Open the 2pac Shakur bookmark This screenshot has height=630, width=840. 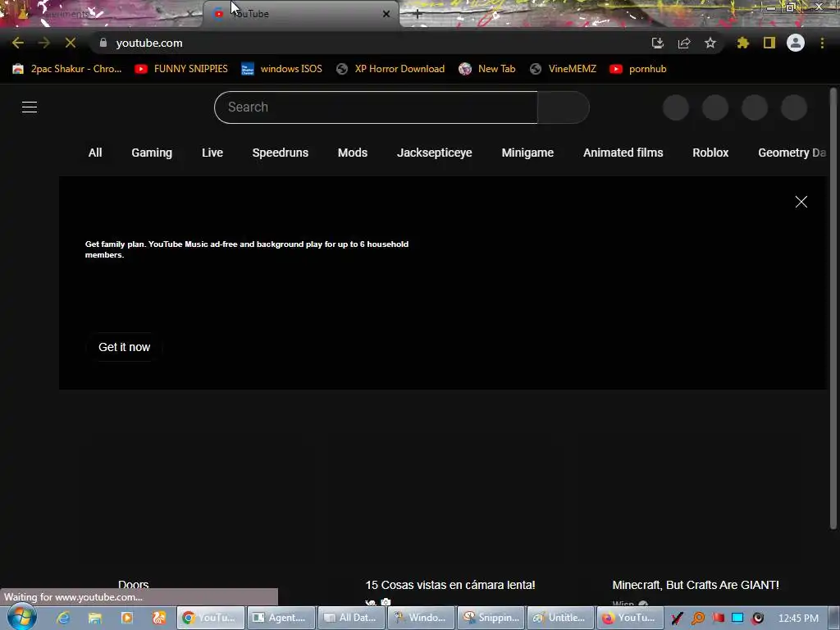[67, 69]
